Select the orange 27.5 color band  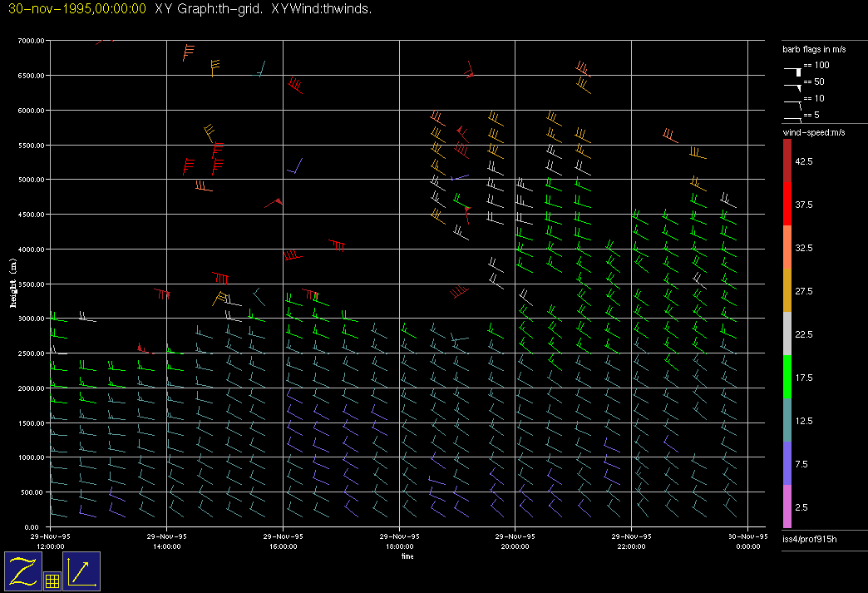[787, 290]
